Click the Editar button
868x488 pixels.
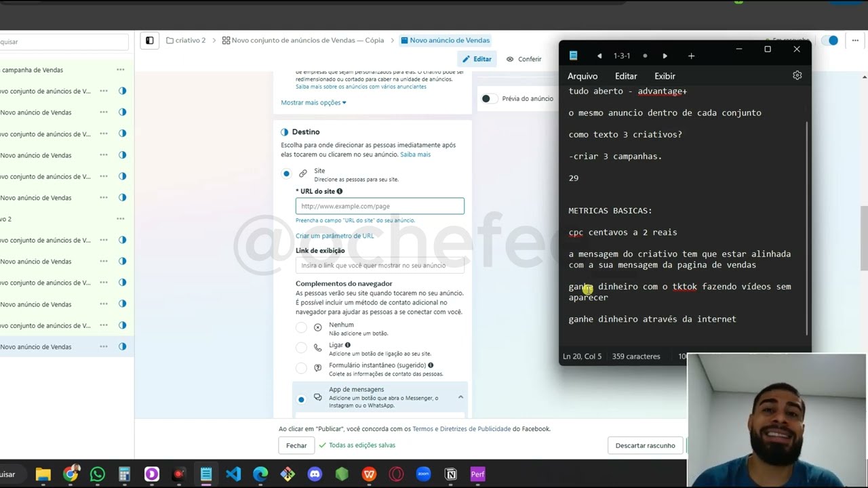tap(477, 59)
